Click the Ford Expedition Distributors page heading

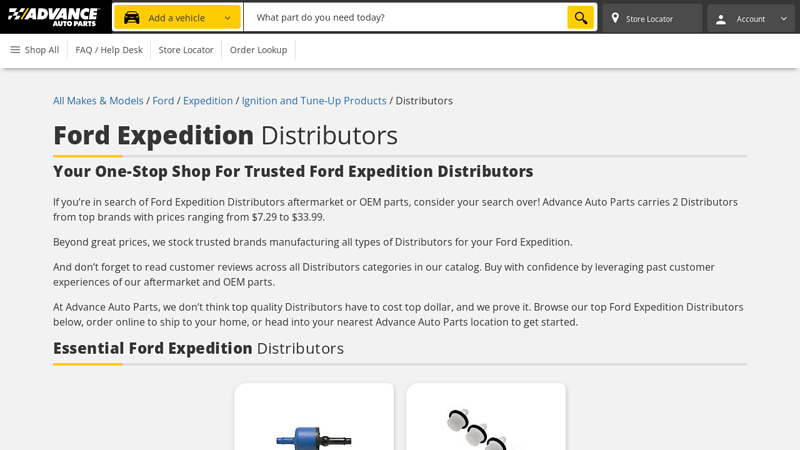(225, 135)
